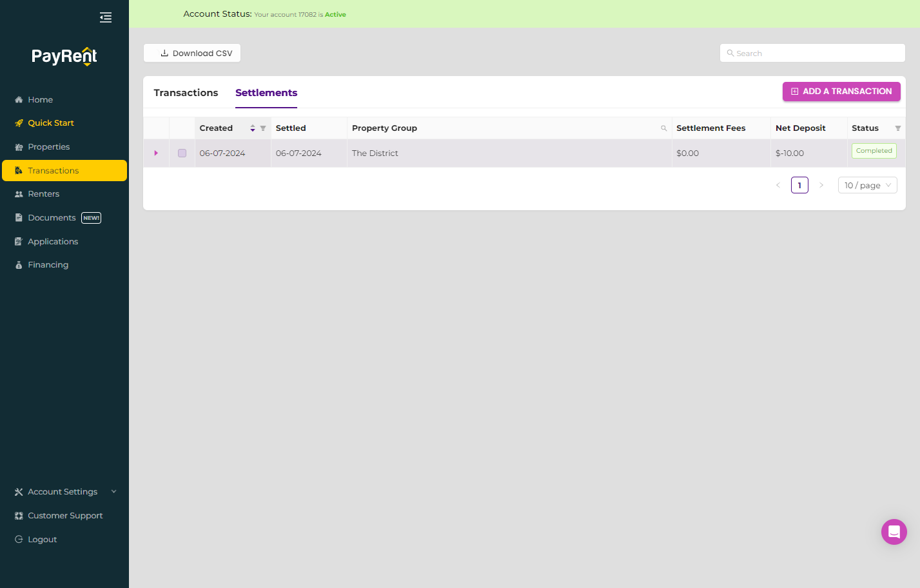Select page 1 in pagination
920x588 pixels.
pos(799,185)
